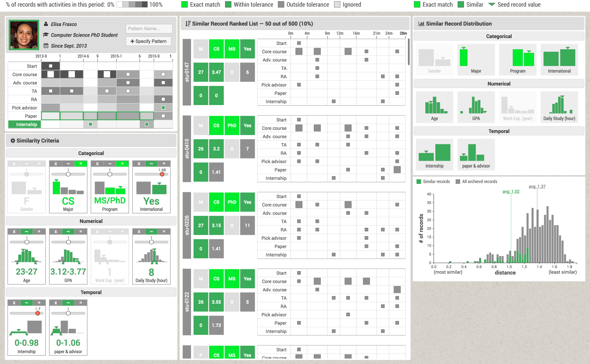Set International criterion to tolerance (~)

coord(151,164)
